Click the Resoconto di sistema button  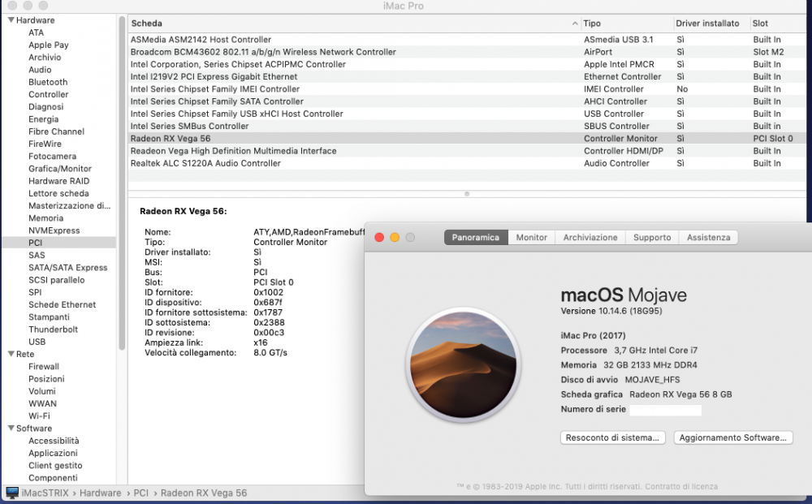coord(612,437)
